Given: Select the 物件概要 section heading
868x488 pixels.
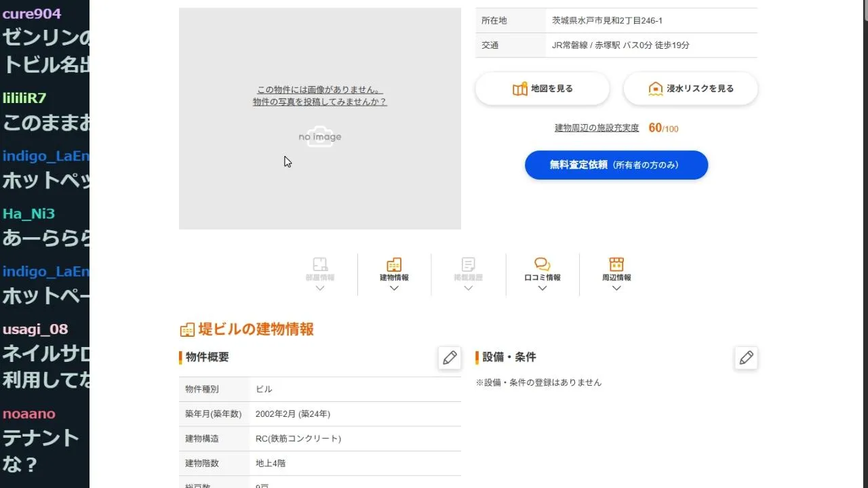Looking at the screenshot, I should coord(208,357).
